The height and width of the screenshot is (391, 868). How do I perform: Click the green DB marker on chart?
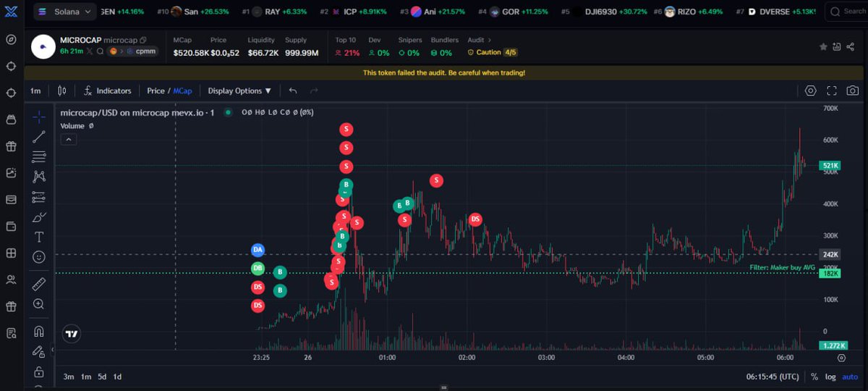258,269
